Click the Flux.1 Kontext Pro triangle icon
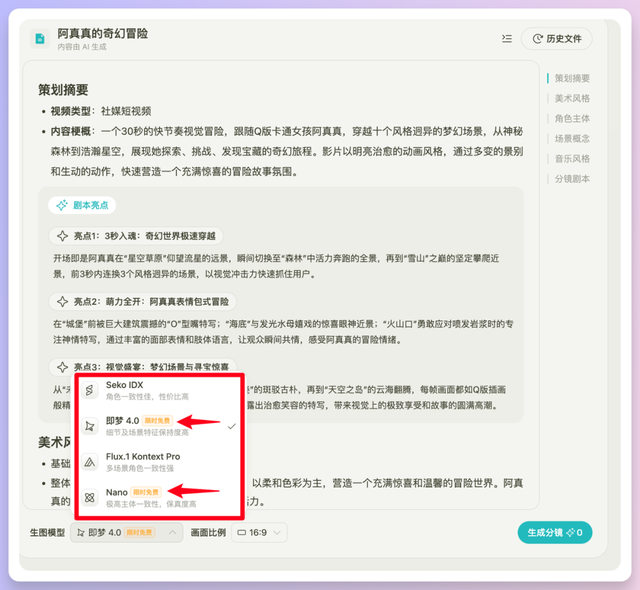 tap(89, 462)
